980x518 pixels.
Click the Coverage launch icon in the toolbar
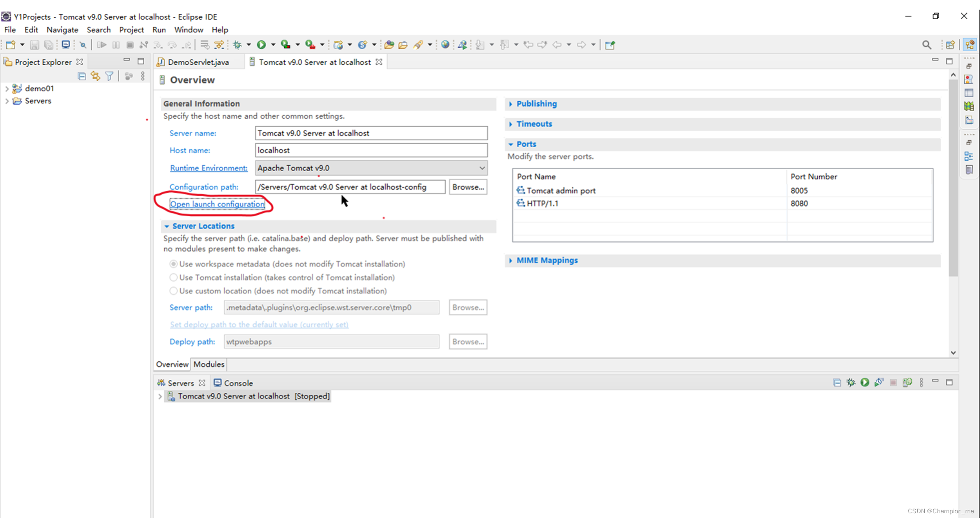tap(286, 45)
